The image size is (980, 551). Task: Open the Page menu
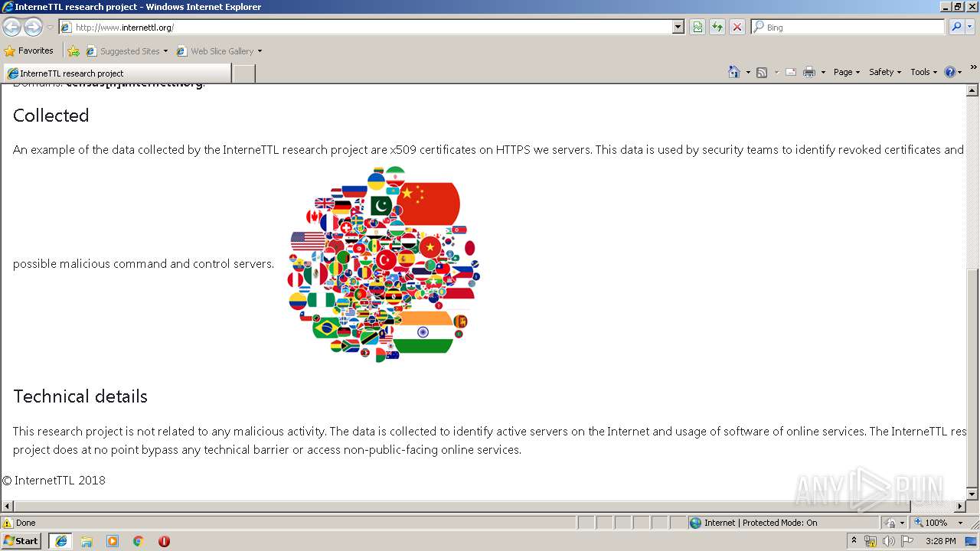tap(846, 72)
